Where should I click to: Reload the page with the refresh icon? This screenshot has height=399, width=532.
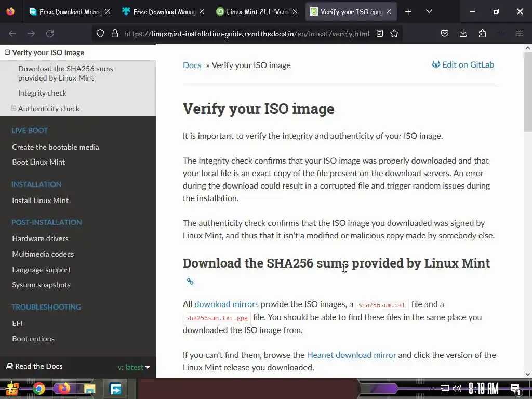click(50, 34)
